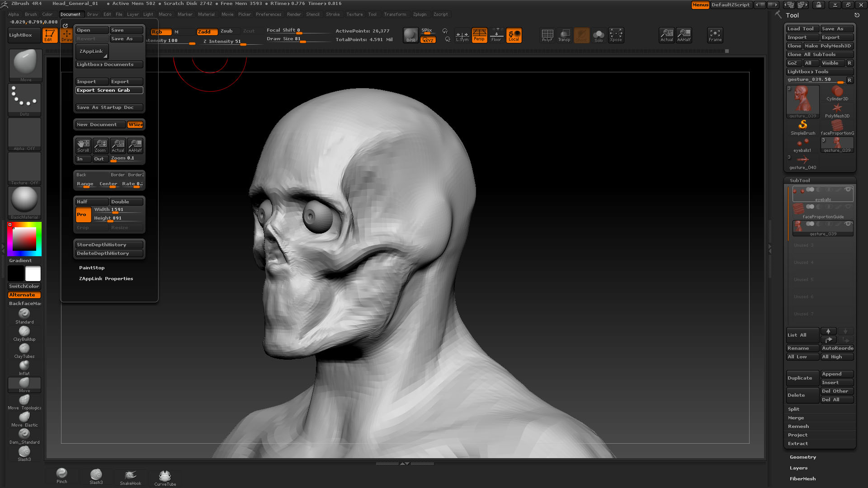Select the ClayBuildup brush
This screenshot has height=488, width=868.
[24, 333]
